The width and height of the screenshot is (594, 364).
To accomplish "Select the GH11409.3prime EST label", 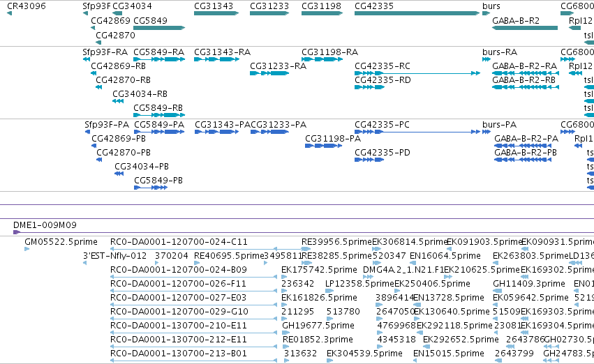I will click(529, 284).
